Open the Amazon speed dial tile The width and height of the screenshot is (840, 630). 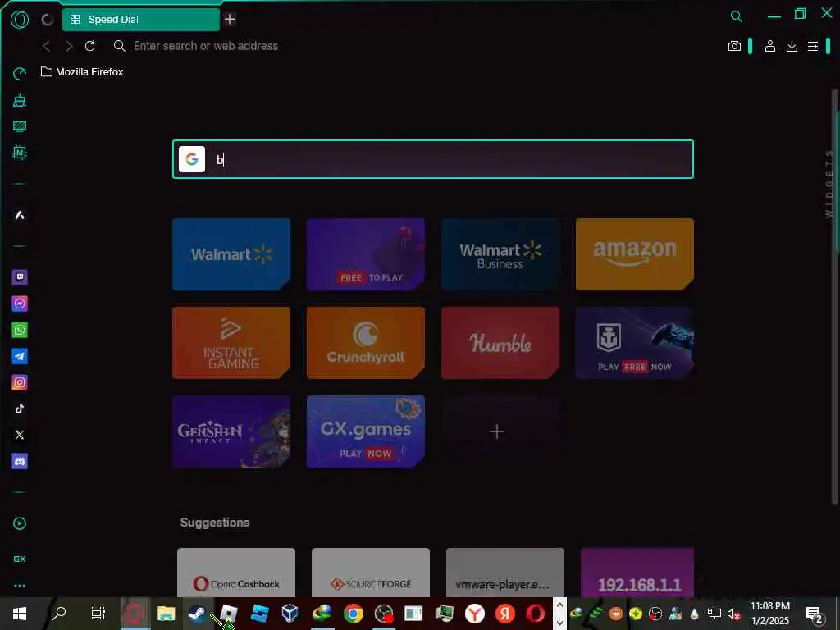635,254
